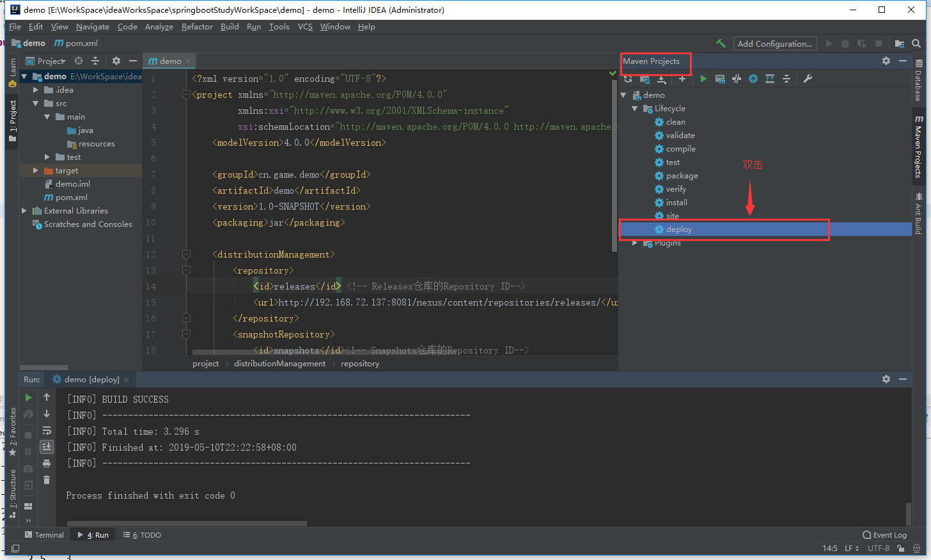Show Maven dependencies diagram
Viewport: 931px width, 560px height.
pyautogui.click(x=770, y=79)
